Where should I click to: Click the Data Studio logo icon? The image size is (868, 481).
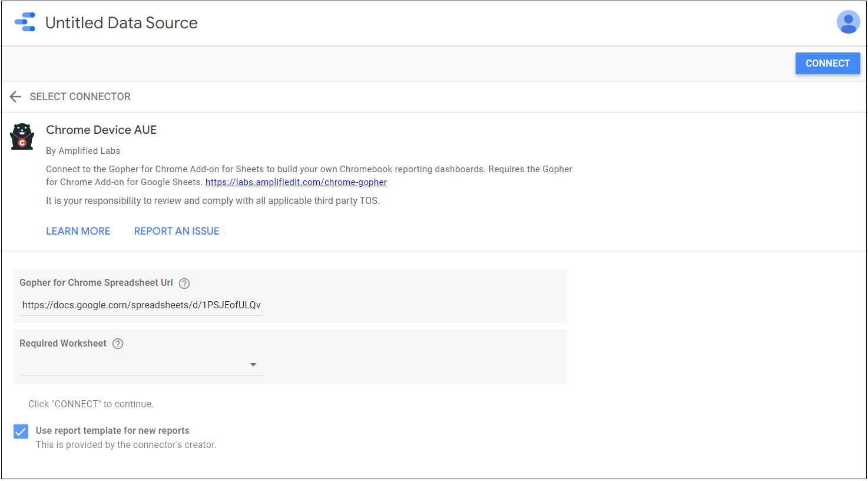(x=25, y=22)
